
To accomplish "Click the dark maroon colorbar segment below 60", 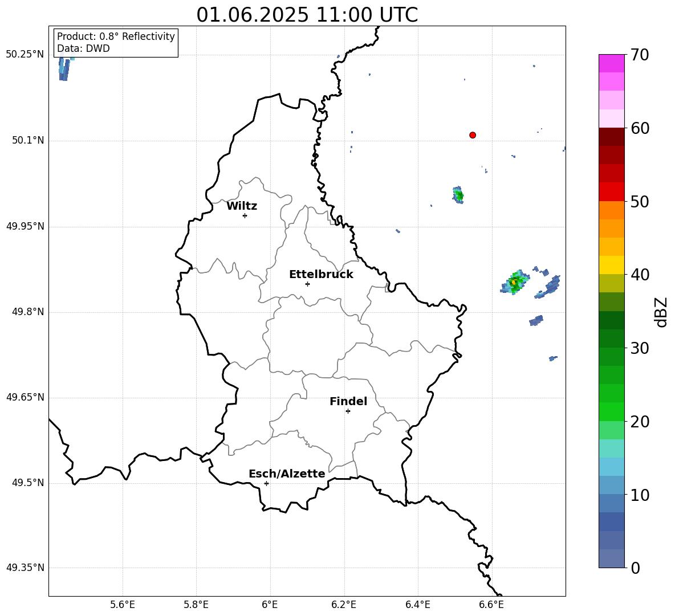I will (611, 137).
